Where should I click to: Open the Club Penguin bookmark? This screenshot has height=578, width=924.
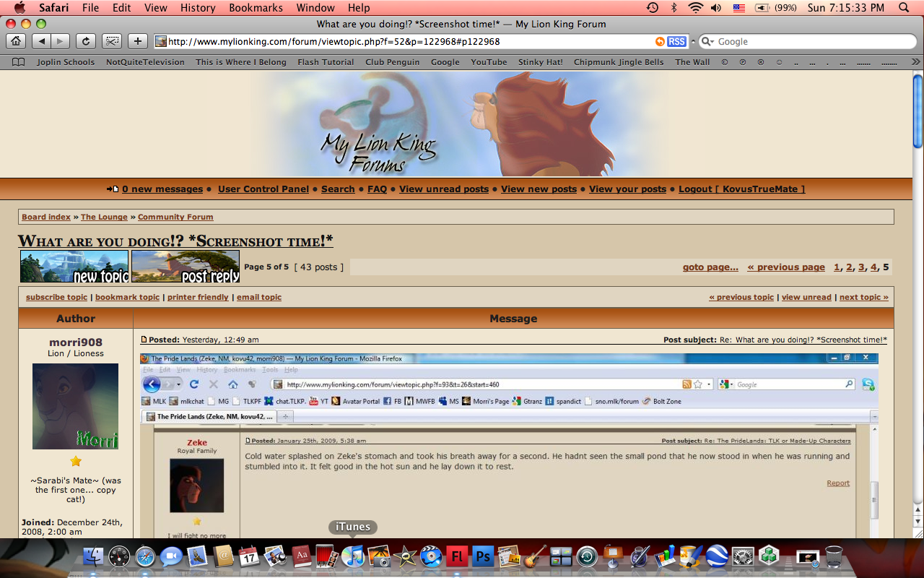392,62
